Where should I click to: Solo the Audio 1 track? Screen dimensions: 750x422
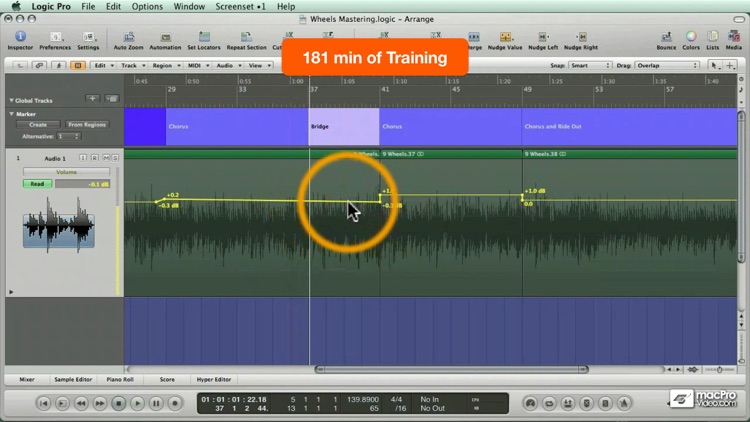[x=115, y=158]
